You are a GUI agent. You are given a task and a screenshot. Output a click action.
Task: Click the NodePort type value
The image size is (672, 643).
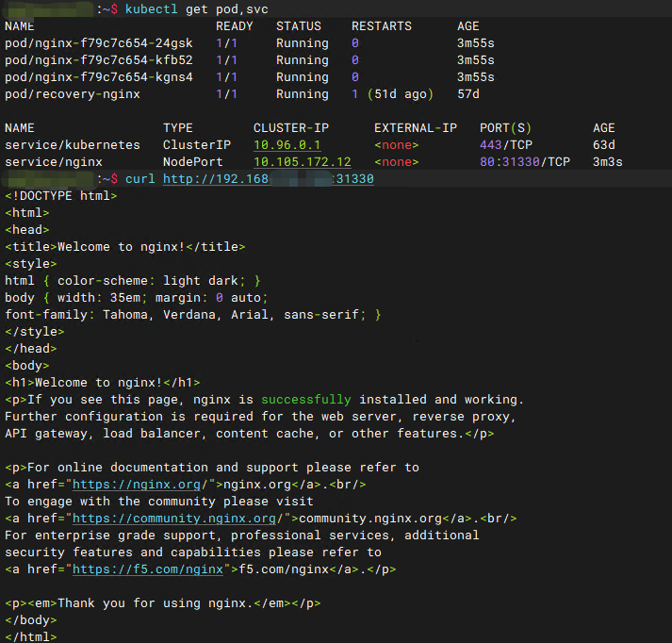(x=193, y=162)
